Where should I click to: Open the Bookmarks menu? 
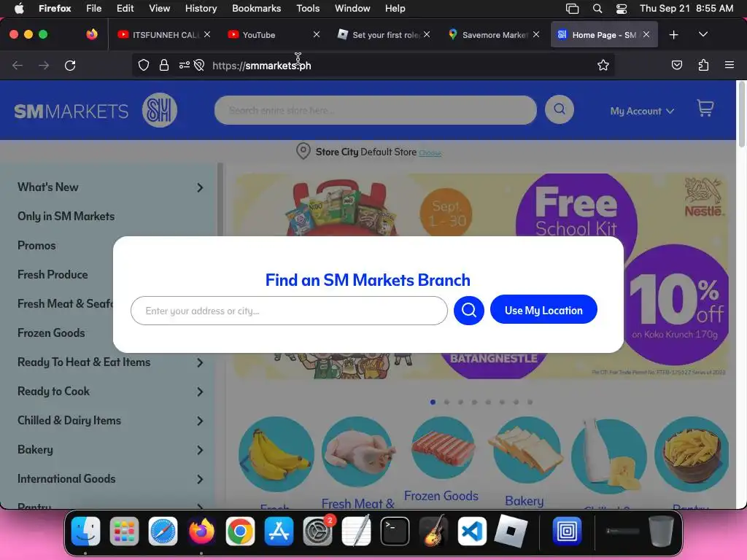tap(256, 8)
